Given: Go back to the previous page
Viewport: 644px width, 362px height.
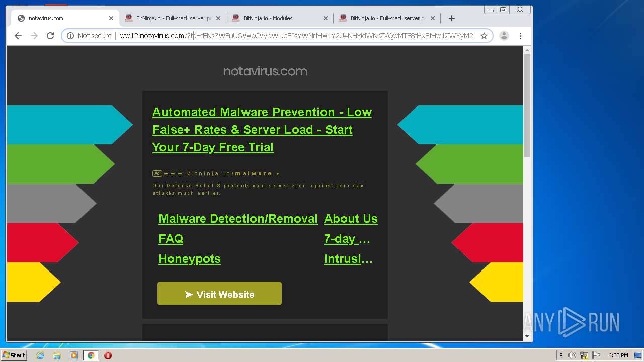Looking at the screenshot, I should 18,36.
